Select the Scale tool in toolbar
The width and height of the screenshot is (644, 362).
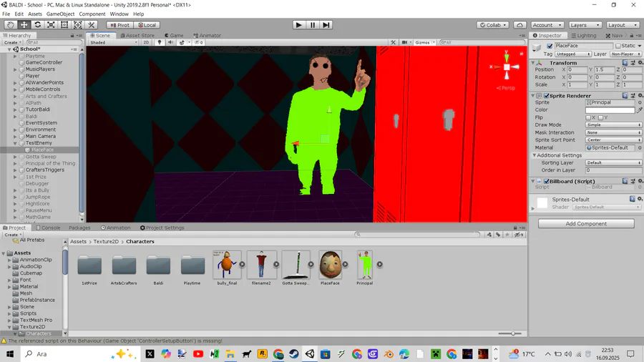click(51, 25)
